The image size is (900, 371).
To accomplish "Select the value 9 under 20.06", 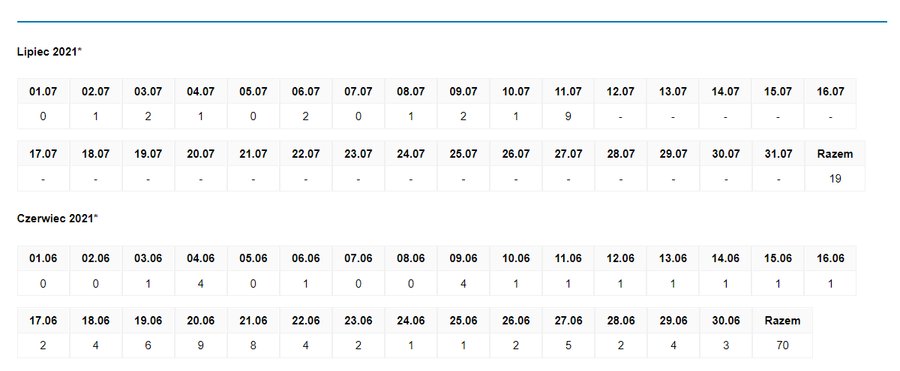I will pos(201,346).
